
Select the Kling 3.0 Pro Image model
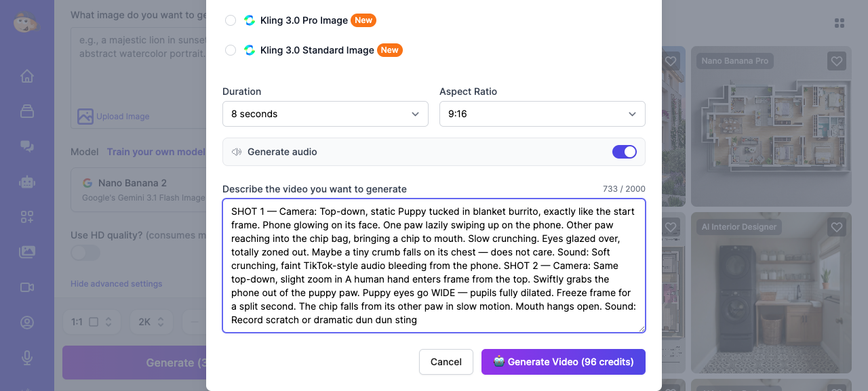point(231,20)
